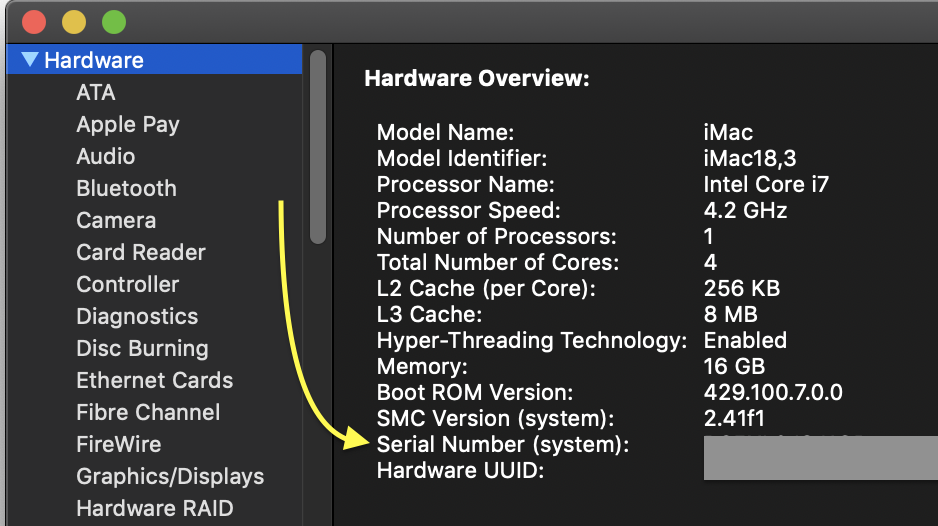Click the green zoom window button
Image resolution: width=938 pixels, height=526 pixels.
pyautogui.click(x=114, y=21)
